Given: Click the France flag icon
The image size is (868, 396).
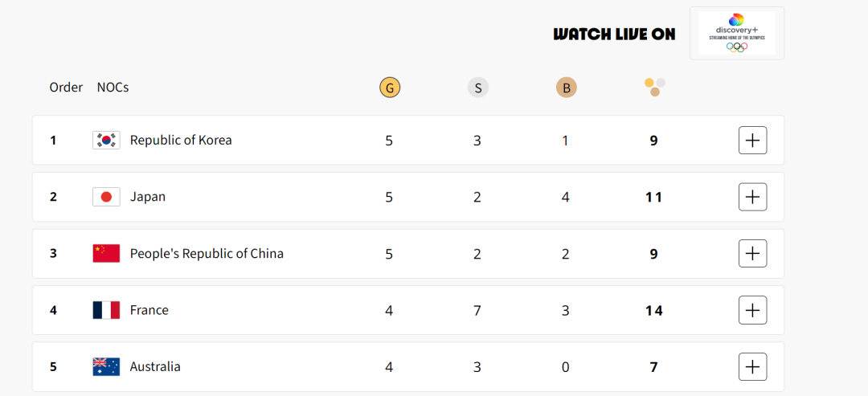Looking at the screenshot, I should pyautogui.click(x=106, y=310).
